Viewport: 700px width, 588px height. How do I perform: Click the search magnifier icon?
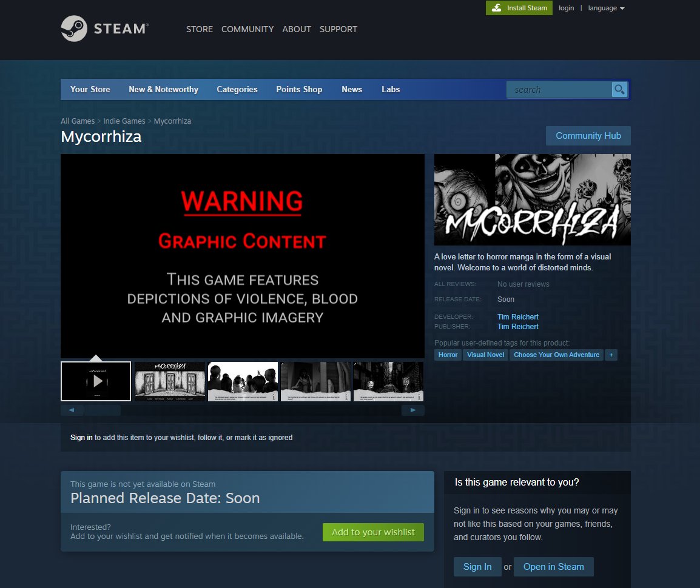tap(619, 90)
